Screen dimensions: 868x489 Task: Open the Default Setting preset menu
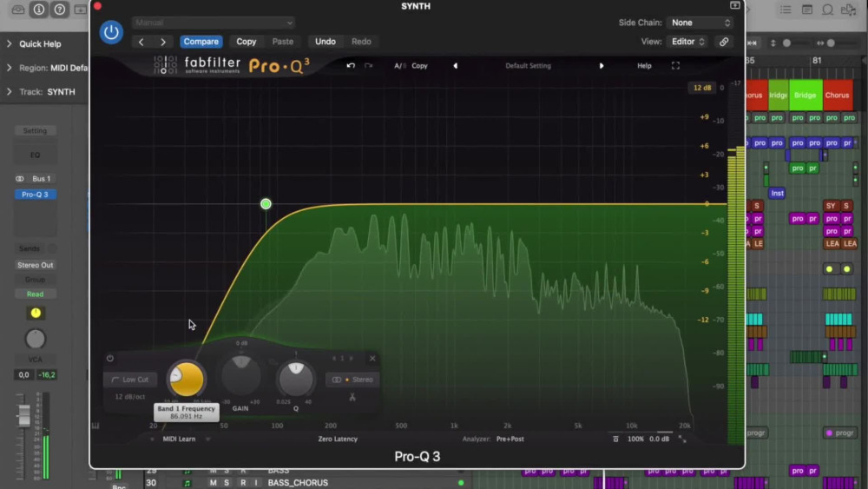click(528, 66)
